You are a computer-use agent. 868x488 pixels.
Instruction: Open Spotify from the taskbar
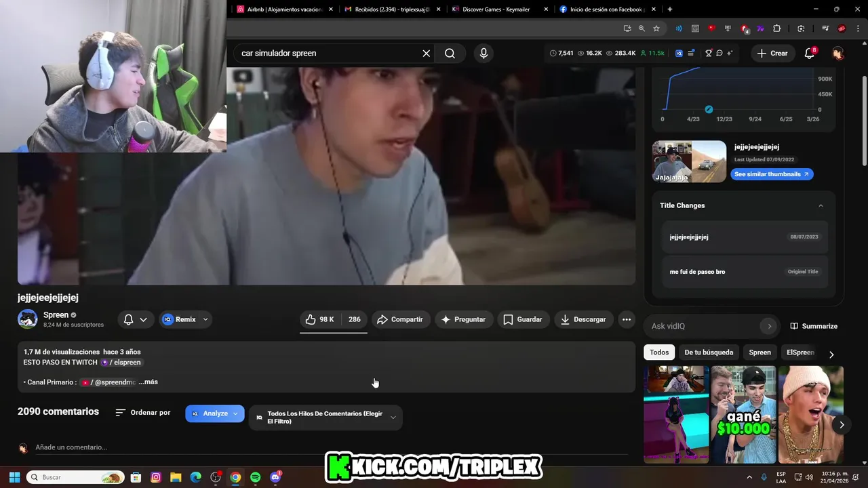pos(255,477)
